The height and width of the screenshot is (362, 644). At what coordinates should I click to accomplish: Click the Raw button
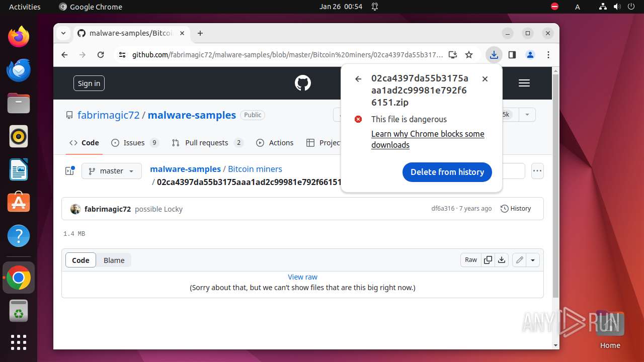[x=471, y=260]
